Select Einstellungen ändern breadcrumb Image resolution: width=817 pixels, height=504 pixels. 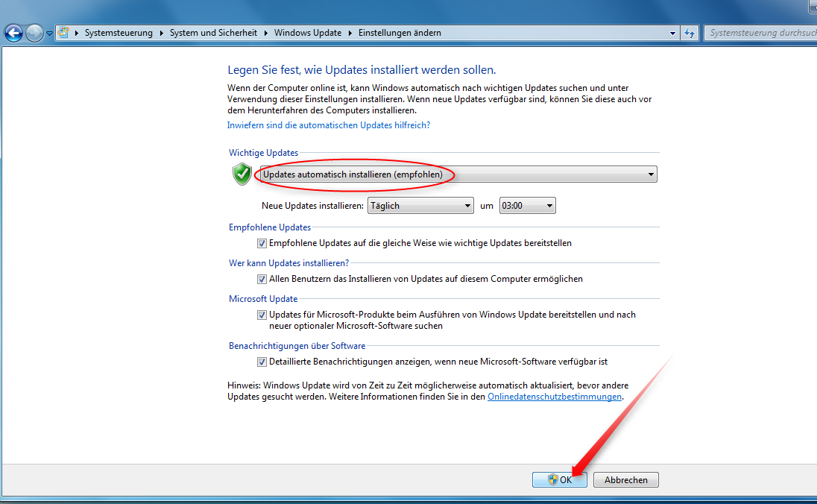click(400, 33)
